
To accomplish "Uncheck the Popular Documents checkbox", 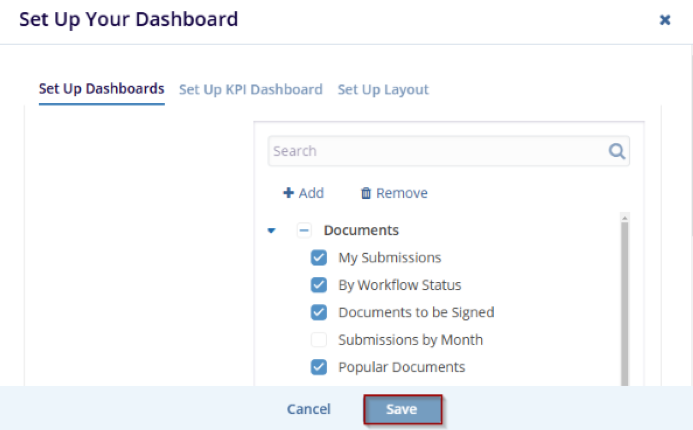I will point(319,367).
